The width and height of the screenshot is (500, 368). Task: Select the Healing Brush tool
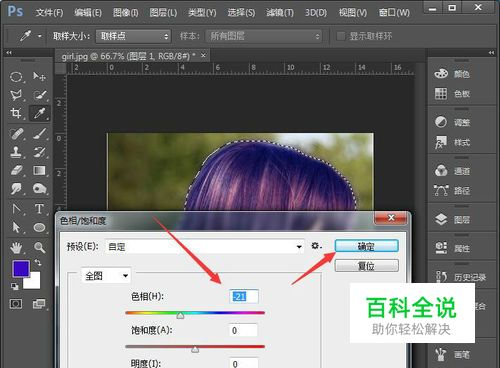click(16, 134)
